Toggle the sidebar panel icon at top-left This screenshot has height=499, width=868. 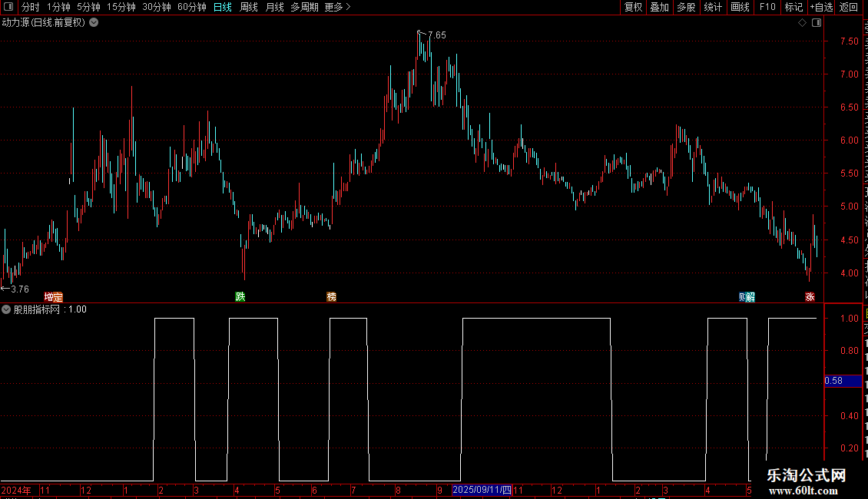pyautogui.click(x=8, y=7)
